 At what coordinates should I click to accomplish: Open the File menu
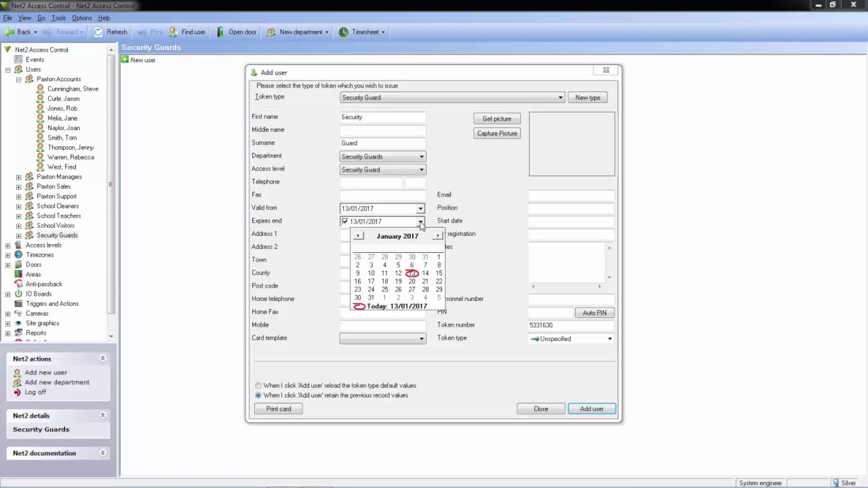[x=7, y=18]
